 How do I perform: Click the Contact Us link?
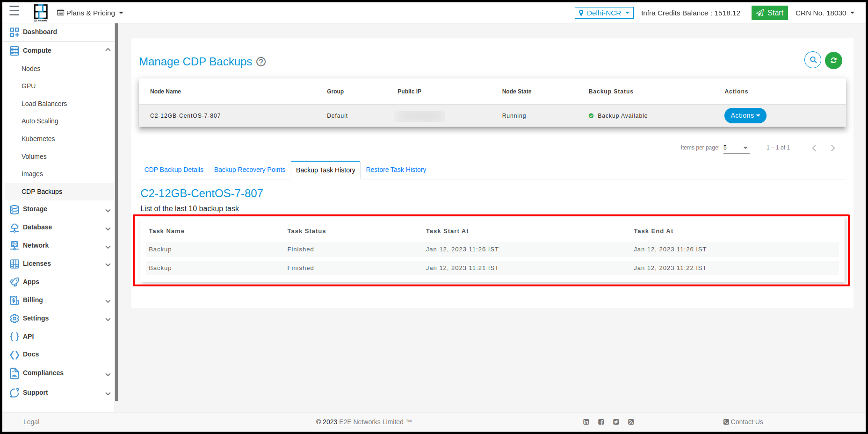tap(743, 422)
